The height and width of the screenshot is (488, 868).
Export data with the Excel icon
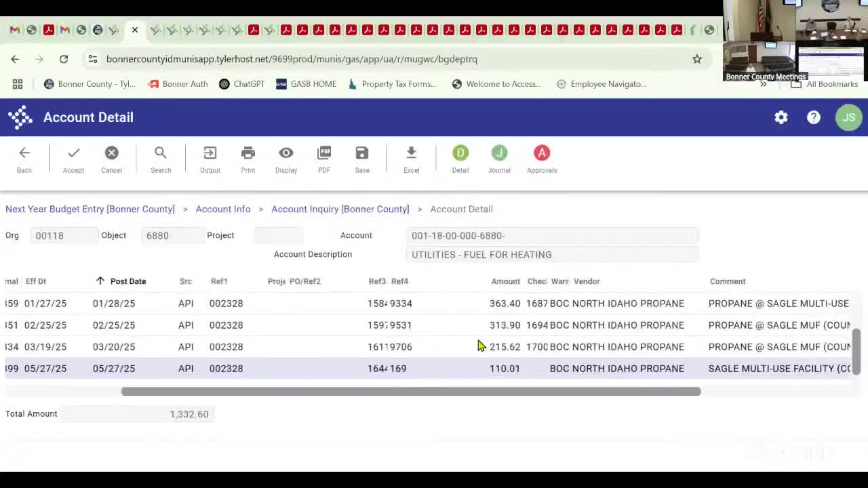(x=411, y=154)
